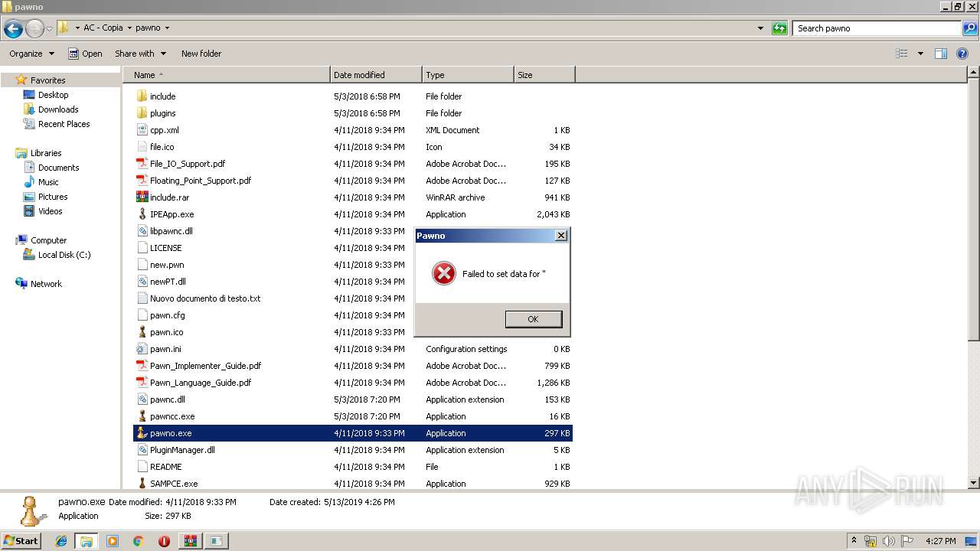Select the include.rar archive icon
Image resolution: width=980 pixels, height=551 pixels.
[142, 197]
